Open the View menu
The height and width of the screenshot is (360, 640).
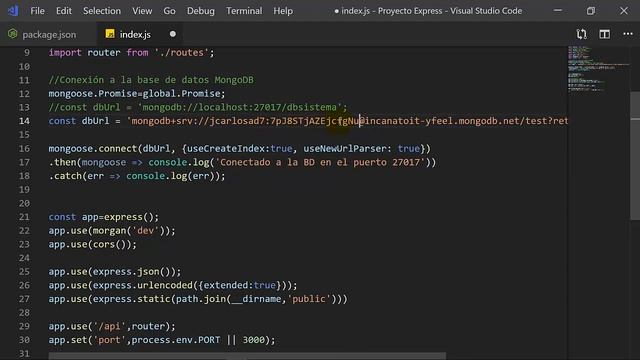point(142,11)
